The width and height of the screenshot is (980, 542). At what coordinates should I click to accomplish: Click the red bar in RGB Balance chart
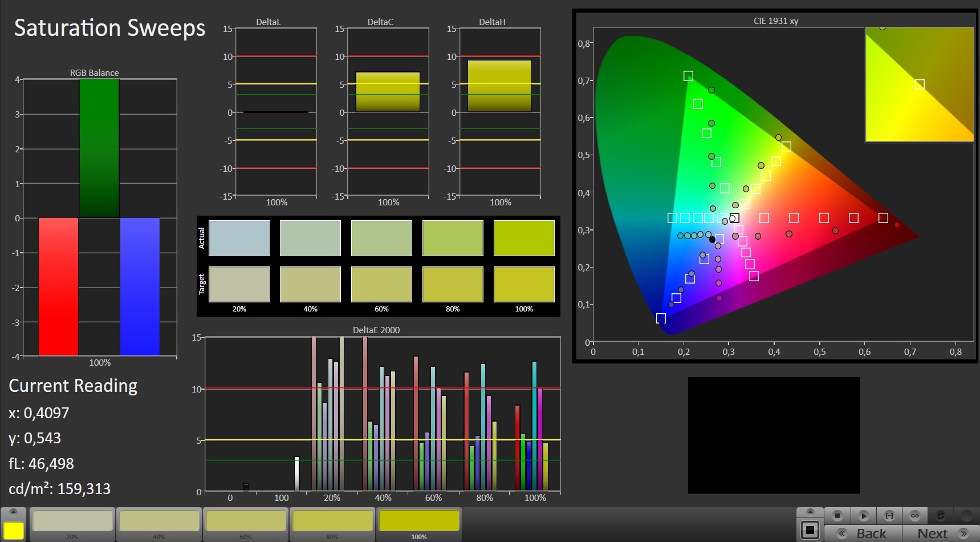[58, 286]
